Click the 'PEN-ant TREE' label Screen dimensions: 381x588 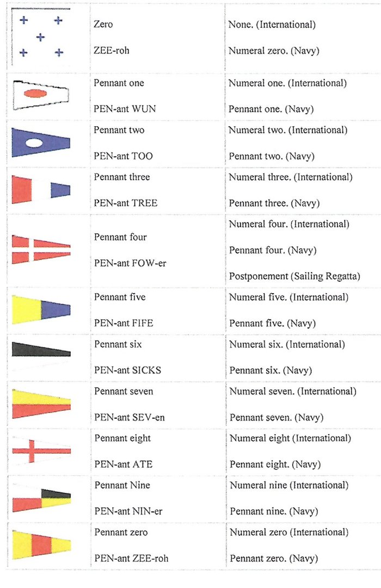[x=125, y=203]
